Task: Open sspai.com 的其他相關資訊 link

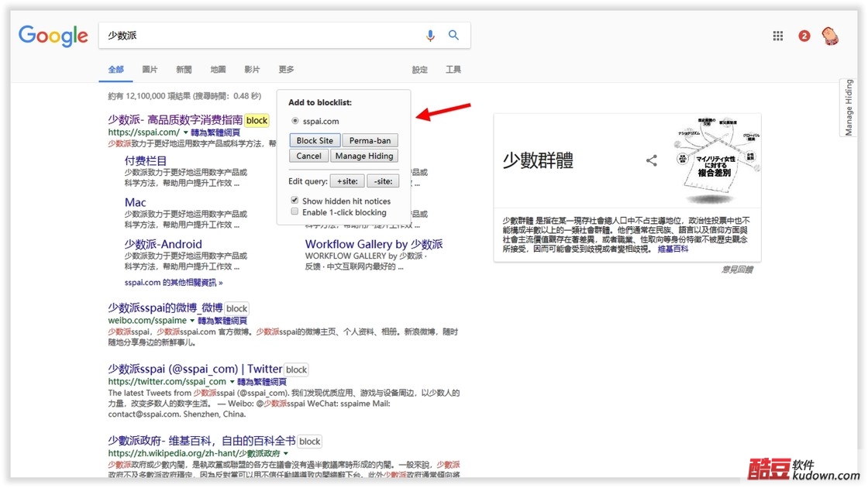Action: pos(174,282)
